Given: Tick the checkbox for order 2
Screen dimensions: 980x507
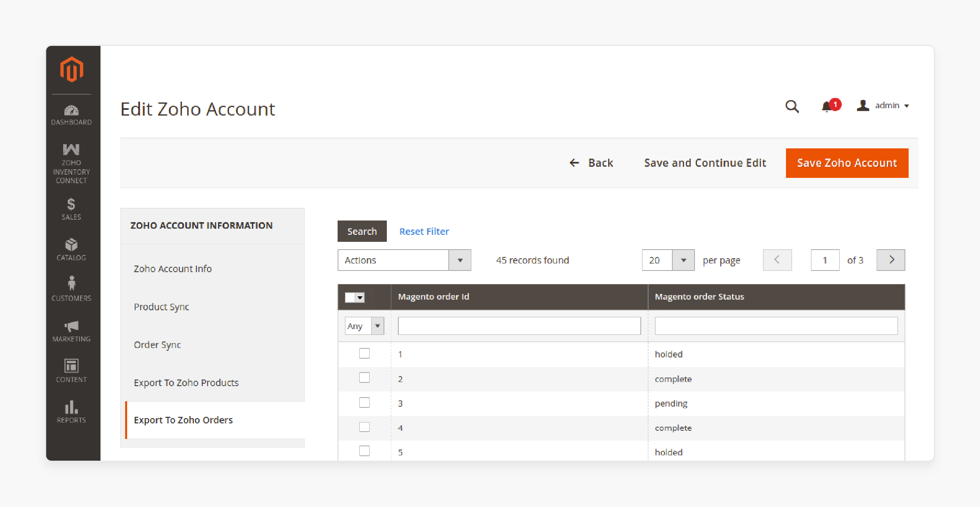Looking at the screenshot, I should click(364, 377).
